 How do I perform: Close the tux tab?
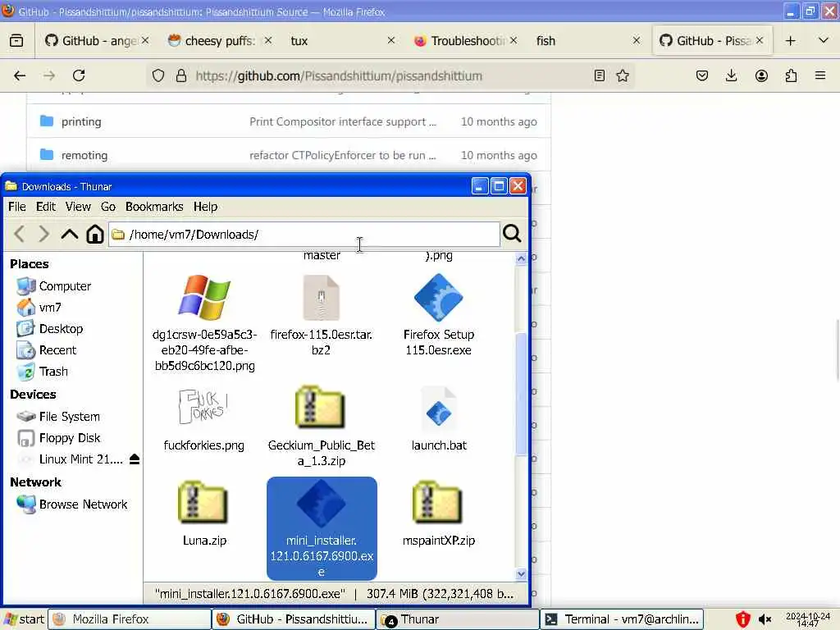pyautogui.click(x=391, y=40)
